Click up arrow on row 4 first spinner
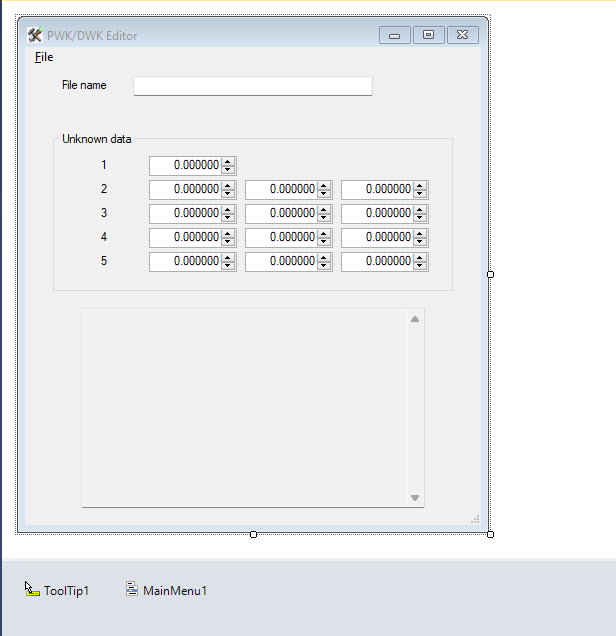 [229, 233]
